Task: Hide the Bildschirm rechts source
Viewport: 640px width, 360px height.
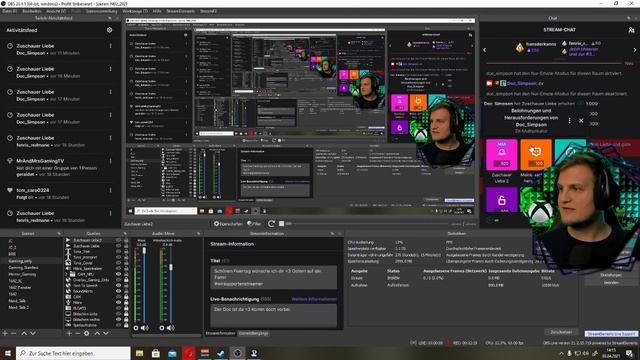Action: [118, 320]
